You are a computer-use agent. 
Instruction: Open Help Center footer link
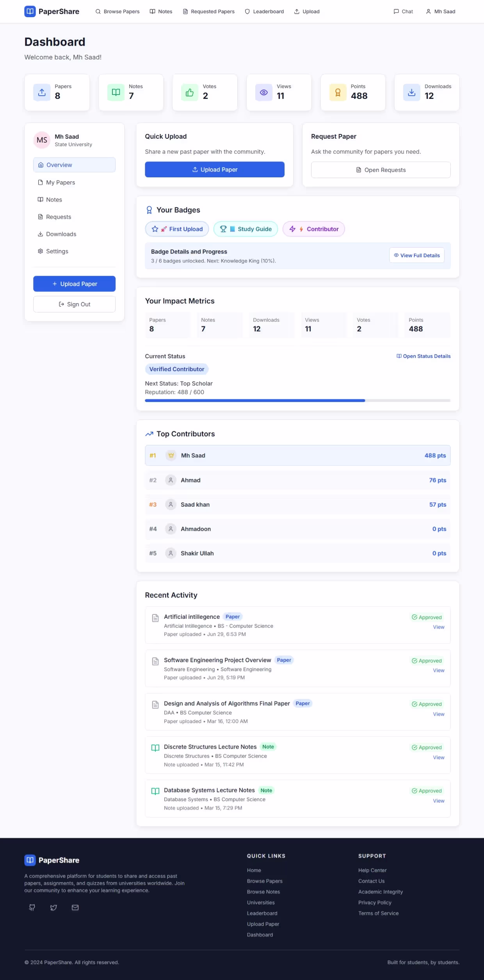(x=372, y=870)
